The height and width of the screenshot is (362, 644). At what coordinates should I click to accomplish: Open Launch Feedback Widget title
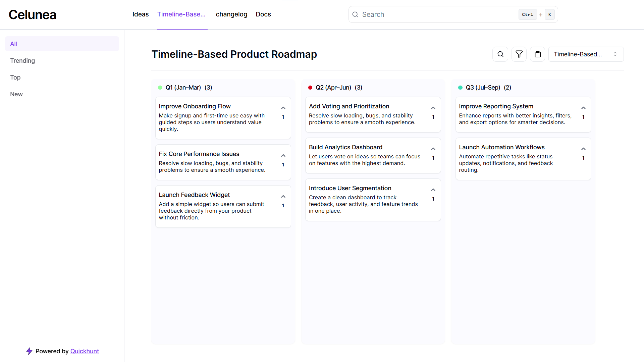coord(194,195)
